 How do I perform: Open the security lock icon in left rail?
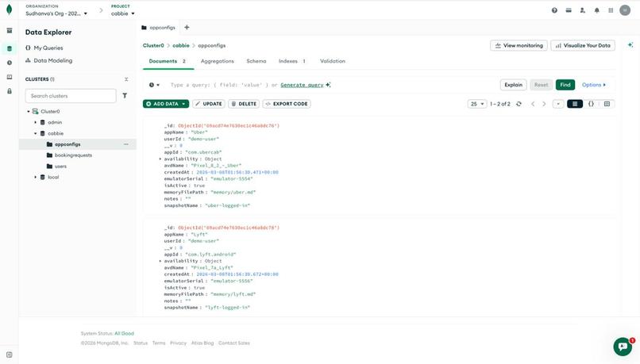10,91
